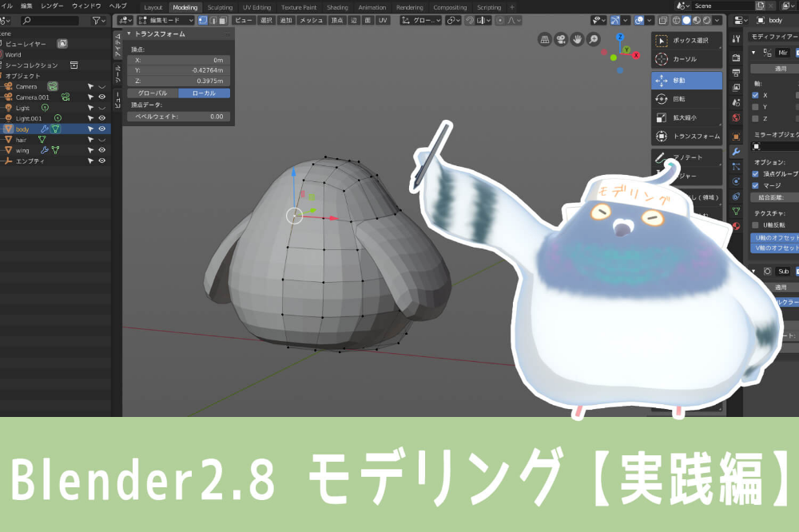Select the グローバル coordinate button
Image resolution: width=799 pixels, height=532 pixels.
pyautogui.click(x=153, y=93)
